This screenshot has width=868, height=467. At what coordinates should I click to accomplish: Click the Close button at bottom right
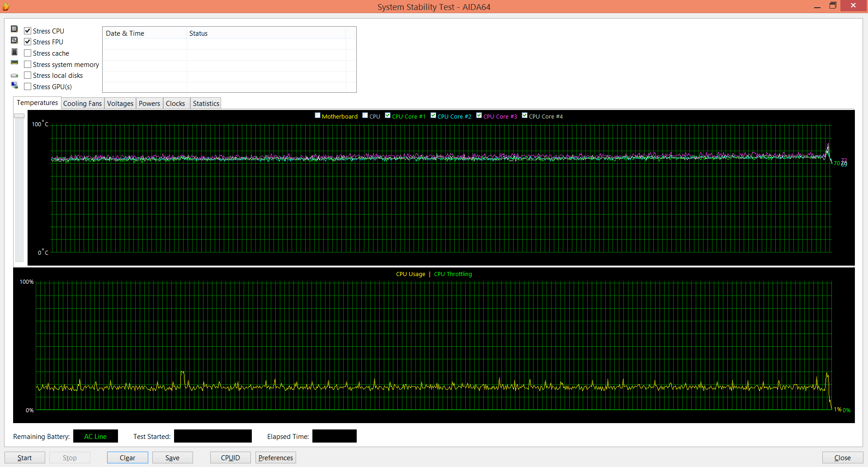click(x=843, y=457)
